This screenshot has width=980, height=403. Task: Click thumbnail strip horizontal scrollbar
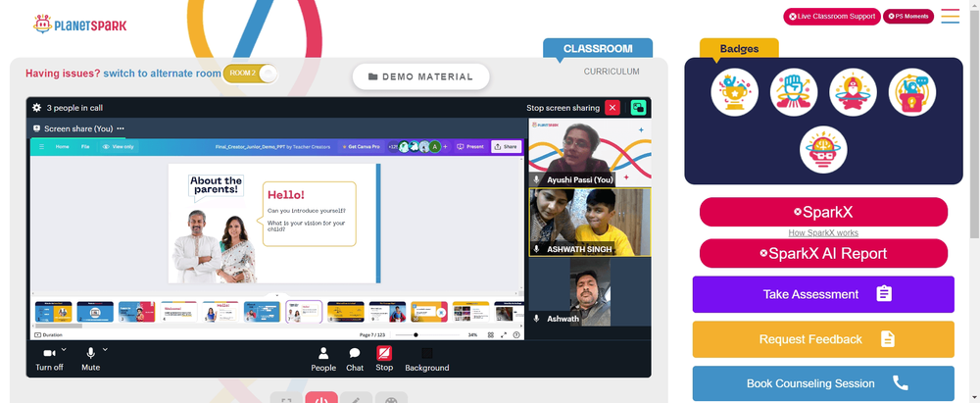click(x=59, y=327)
